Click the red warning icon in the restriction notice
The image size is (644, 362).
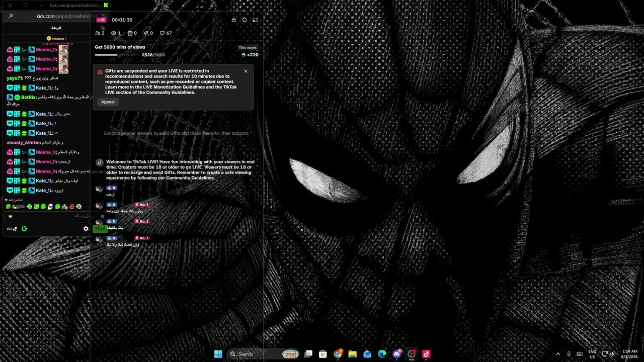tap(100, 72)
